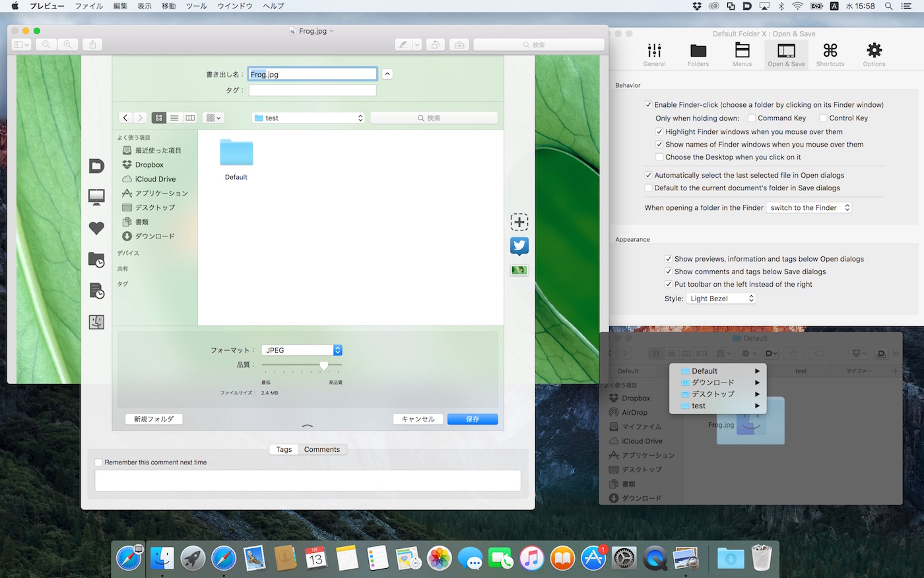Zoom in the image in Preview toolbar

[x=67, y=44]
